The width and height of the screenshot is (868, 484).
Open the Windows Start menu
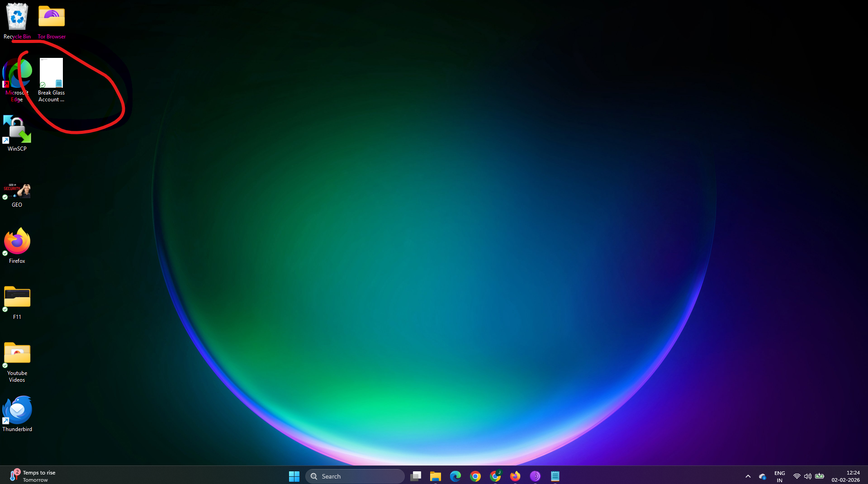point(294,476)
